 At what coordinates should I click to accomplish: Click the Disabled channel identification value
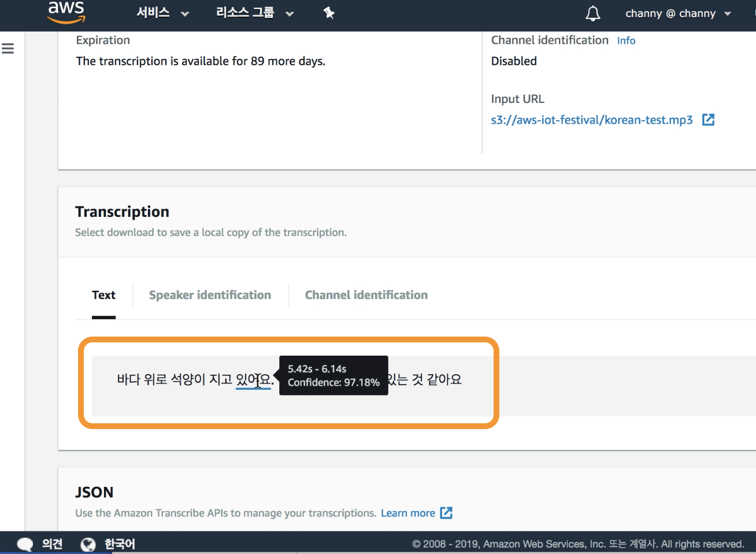pos(514,61)
